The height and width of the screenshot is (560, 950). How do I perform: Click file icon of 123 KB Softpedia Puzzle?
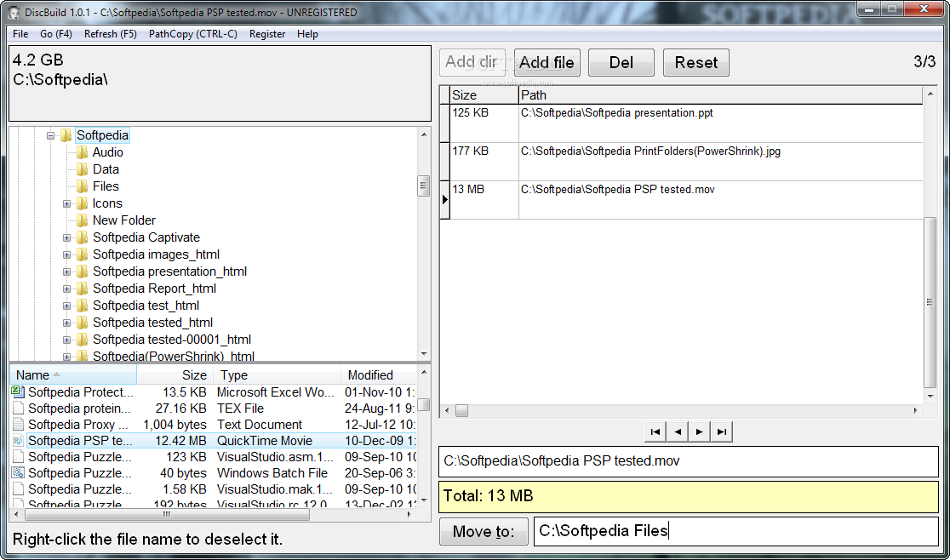pyautogui.click(x=18, y=456)
